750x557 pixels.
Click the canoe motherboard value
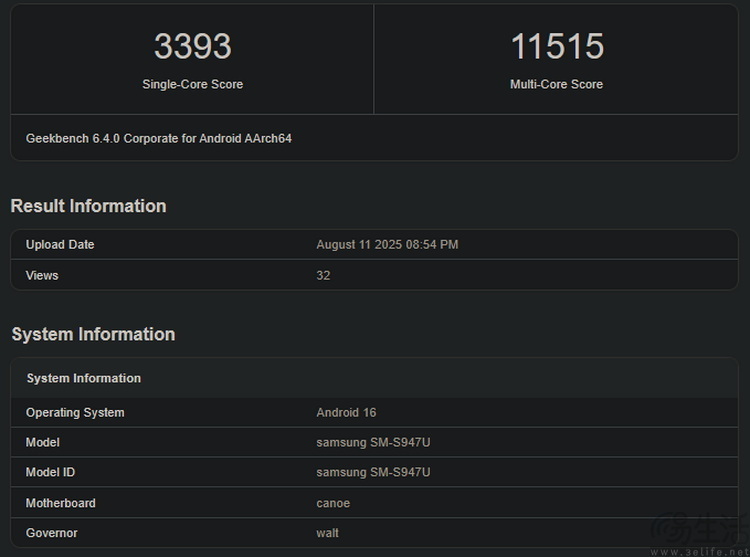pos(333,503)
